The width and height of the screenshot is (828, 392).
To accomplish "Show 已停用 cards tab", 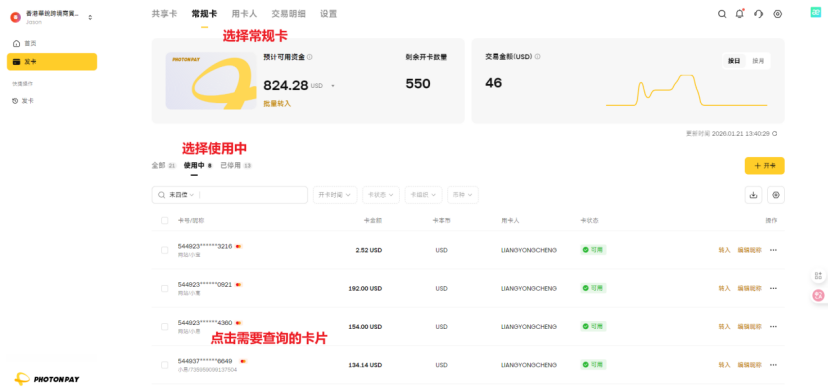I will pos(236,165).
